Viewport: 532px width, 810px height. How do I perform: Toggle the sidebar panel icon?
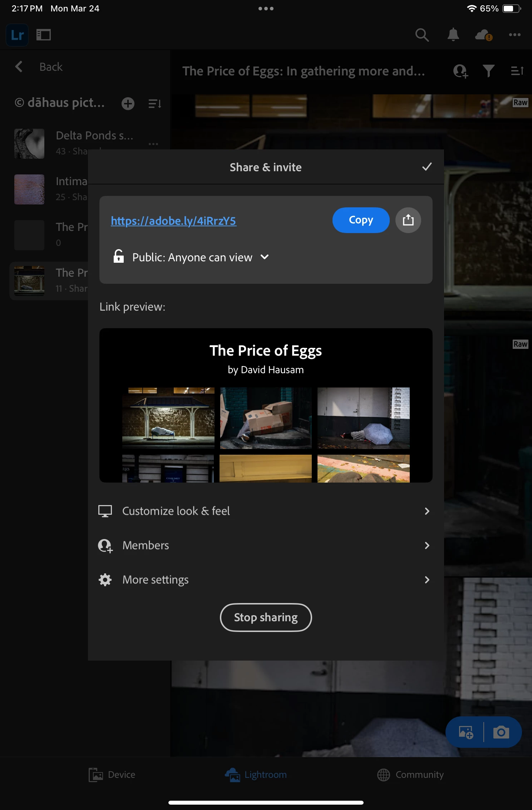click(44, 35)
